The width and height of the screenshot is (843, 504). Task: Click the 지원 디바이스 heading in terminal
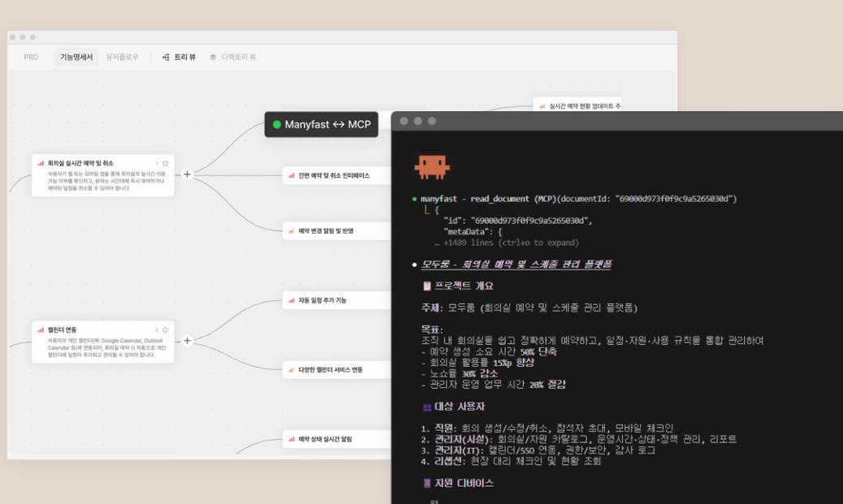click(x=464, y=483)
